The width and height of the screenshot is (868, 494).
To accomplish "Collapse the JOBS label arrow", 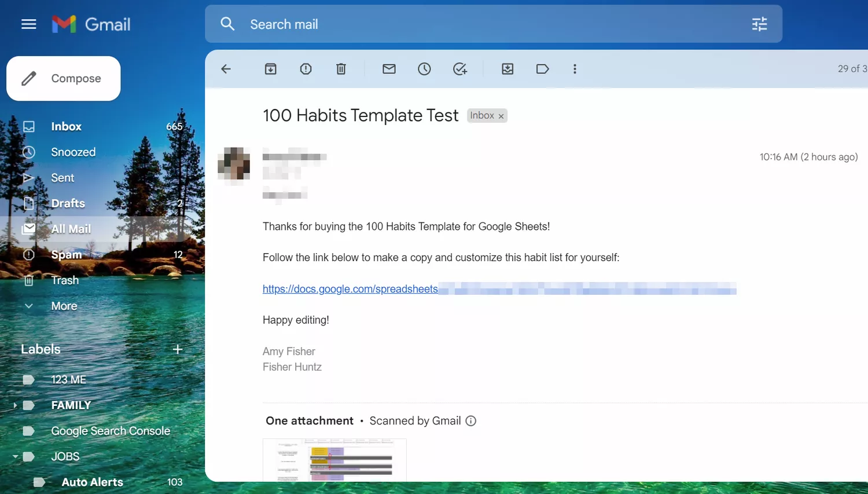I will click(15, 456).
